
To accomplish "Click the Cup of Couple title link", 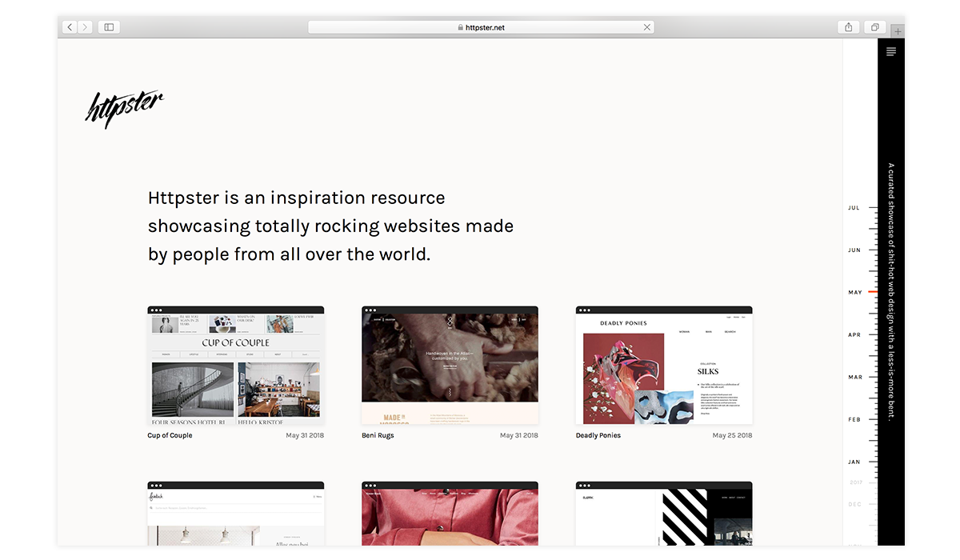I will (x=170, y=436).
